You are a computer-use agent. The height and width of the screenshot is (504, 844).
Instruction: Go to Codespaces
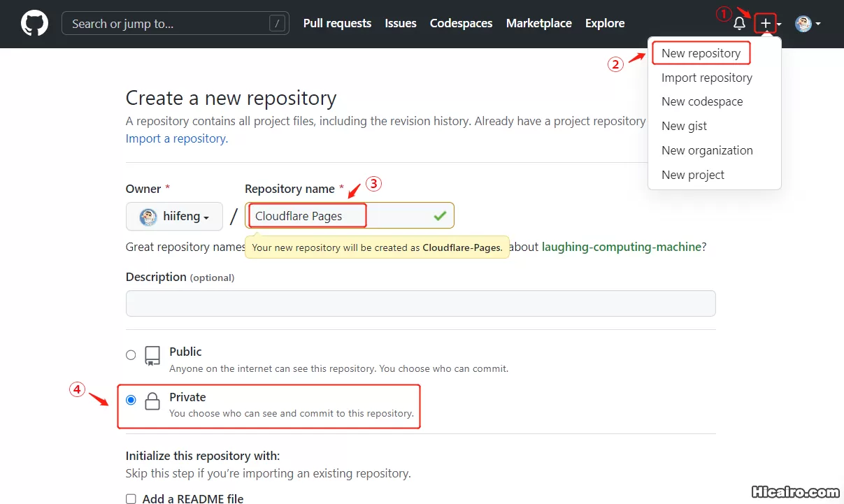tap(461, 24)
